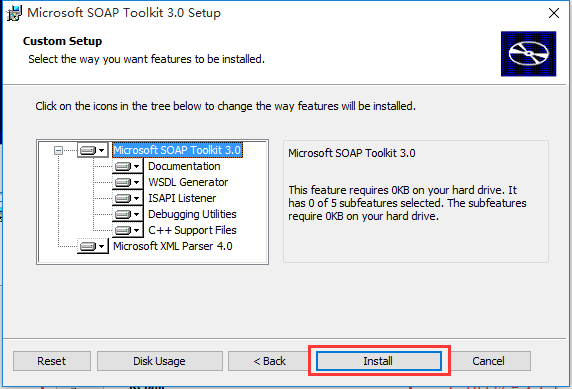Open the Disk Usage dialog
The image size is (572, 389).
pyautogui.click(x=159, y=361)
